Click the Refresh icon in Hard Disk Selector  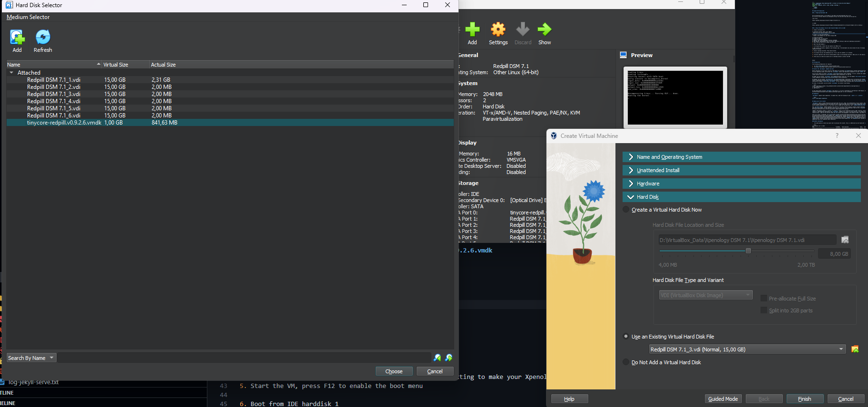(x=43, y=37)
